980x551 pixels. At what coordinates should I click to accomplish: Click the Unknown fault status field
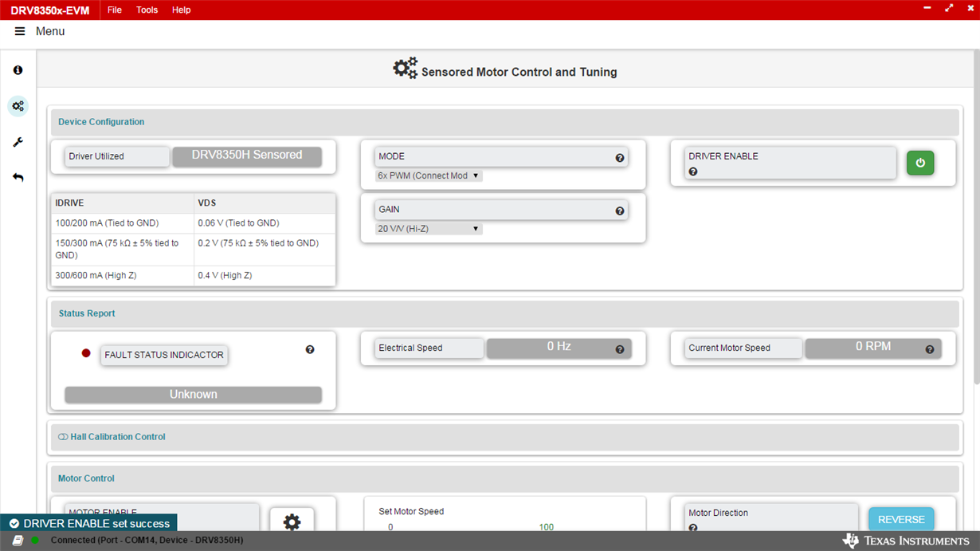[193, 395]
